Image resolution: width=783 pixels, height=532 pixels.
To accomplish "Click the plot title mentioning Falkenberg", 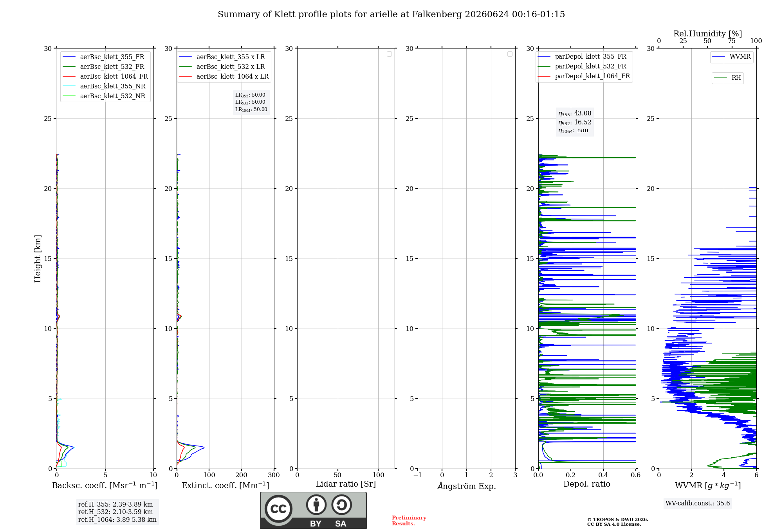I will (391, 14).
